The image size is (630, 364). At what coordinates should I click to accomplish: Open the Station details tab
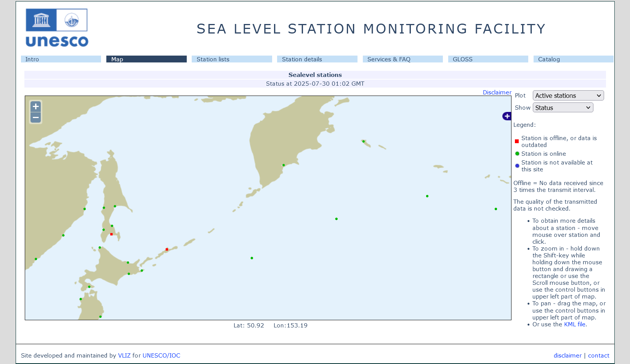click(x=317, y=59)
